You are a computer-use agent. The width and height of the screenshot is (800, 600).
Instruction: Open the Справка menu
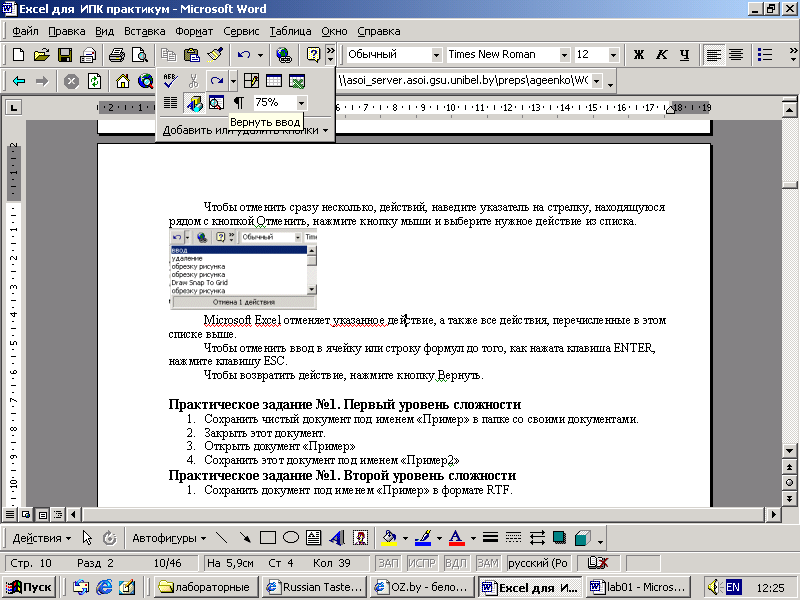[x=379, y=31]
